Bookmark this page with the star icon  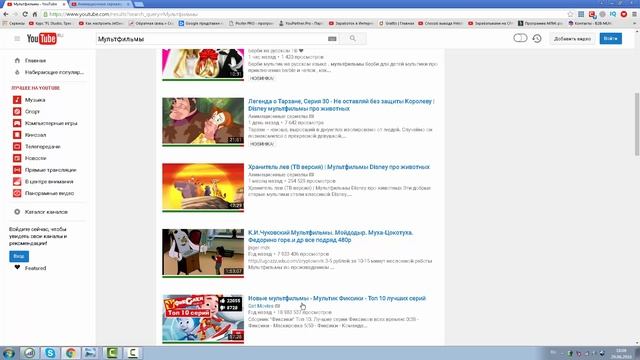(x=570, y=14)
